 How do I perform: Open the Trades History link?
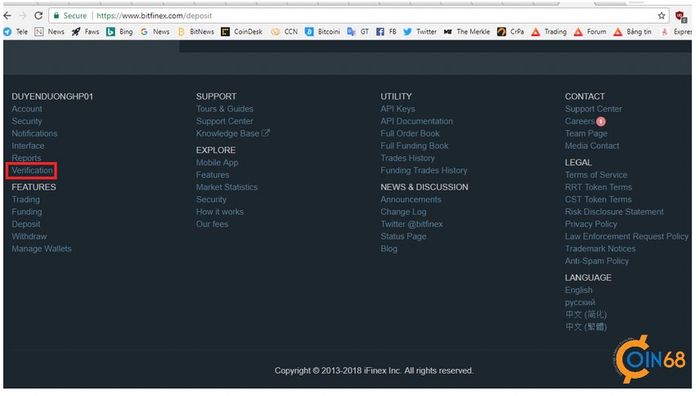[x=408, y=158]
